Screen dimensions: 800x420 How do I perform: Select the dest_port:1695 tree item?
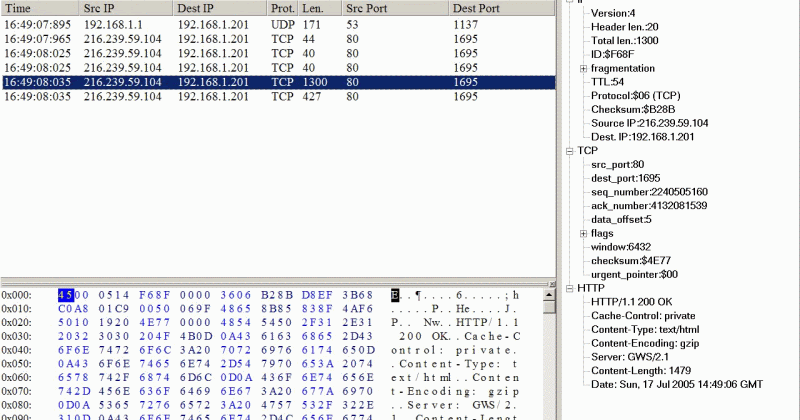[626, 179]
